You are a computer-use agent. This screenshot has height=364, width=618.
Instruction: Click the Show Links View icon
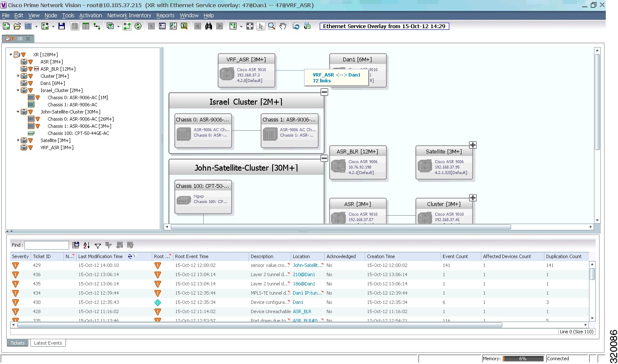(97, 26)
